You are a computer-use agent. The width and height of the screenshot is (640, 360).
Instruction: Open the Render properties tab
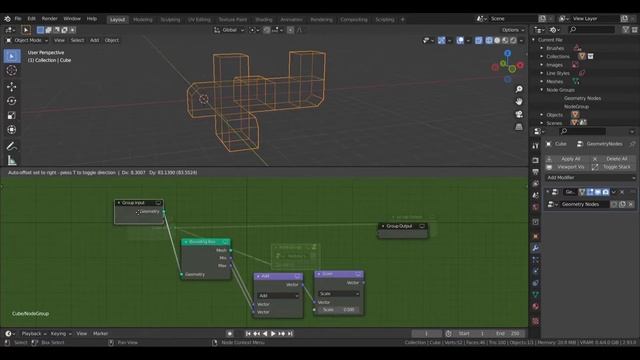pyautogui.click(x=536, y=160)
